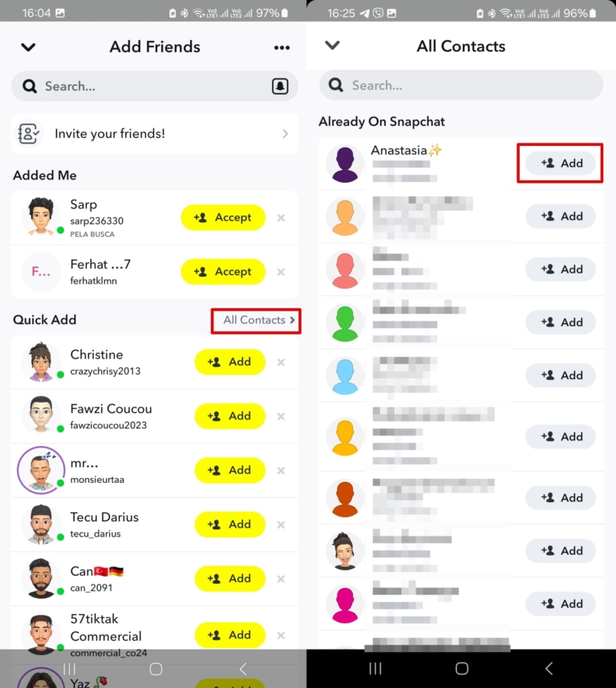This screenshot has width=616, height=688.
Task: Tap the Android back navigation arrow
Action: 549,668
